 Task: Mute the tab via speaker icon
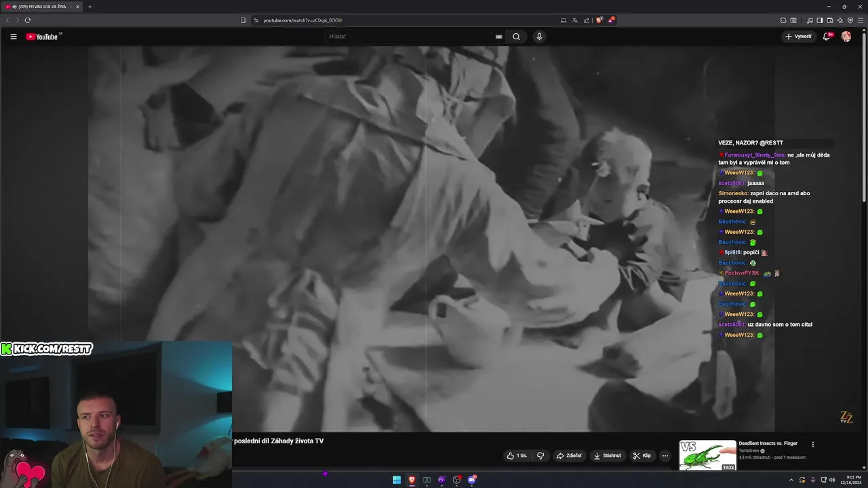tap(14, 7)
